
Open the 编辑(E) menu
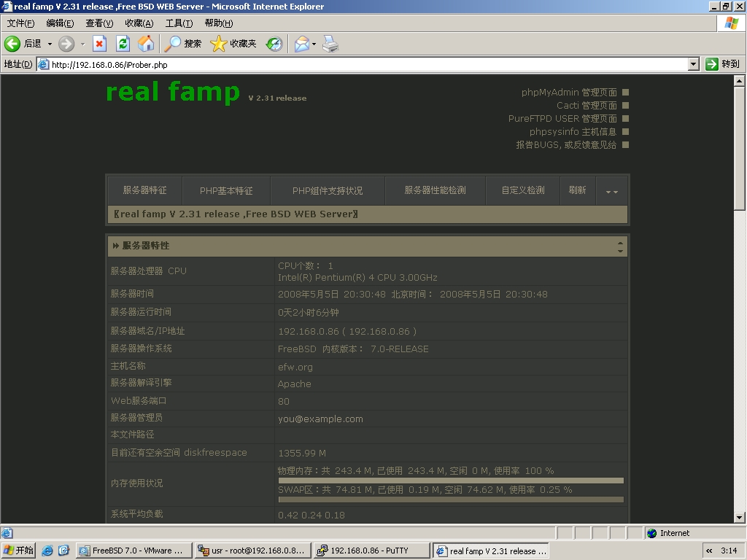60,23
